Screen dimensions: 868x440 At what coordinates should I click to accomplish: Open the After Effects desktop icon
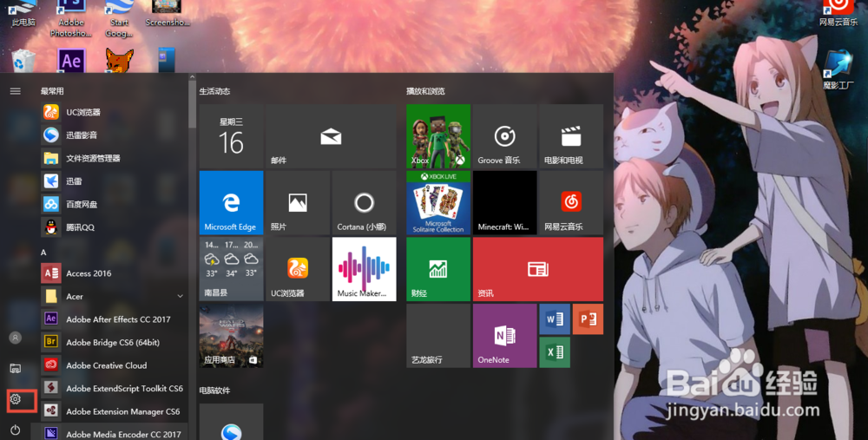[x=71, y=61]
